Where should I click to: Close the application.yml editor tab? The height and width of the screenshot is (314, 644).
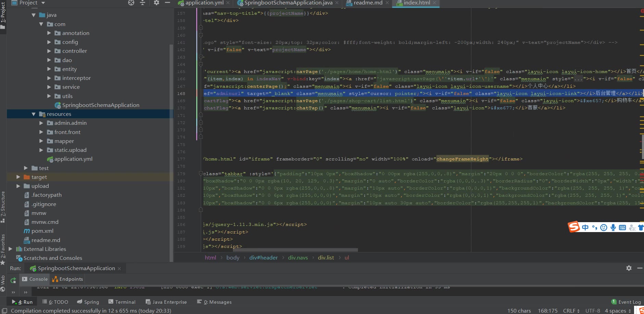(x=228, y=3)
